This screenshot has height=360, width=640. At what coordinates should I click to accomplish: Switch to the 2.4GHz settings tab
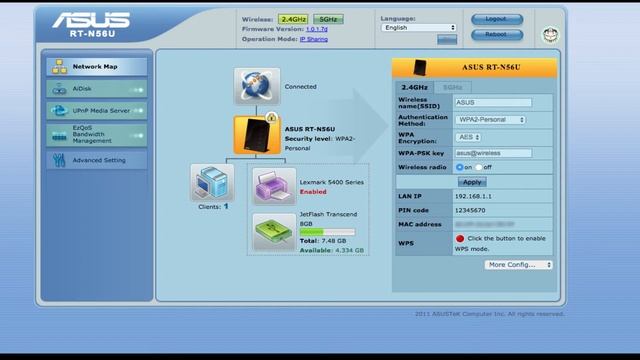[414, 87]
